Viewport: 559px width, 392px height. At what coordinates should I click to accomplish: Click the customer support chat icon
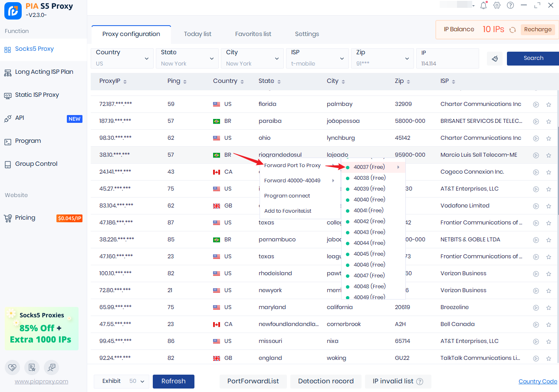point(51,367)
